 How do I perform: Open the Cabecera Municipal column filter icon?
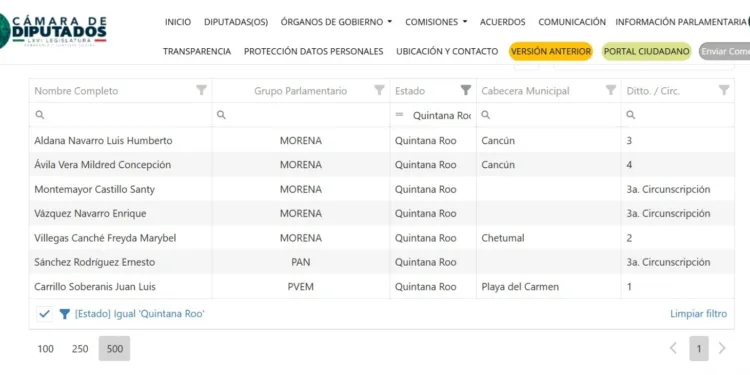[611, 90]
